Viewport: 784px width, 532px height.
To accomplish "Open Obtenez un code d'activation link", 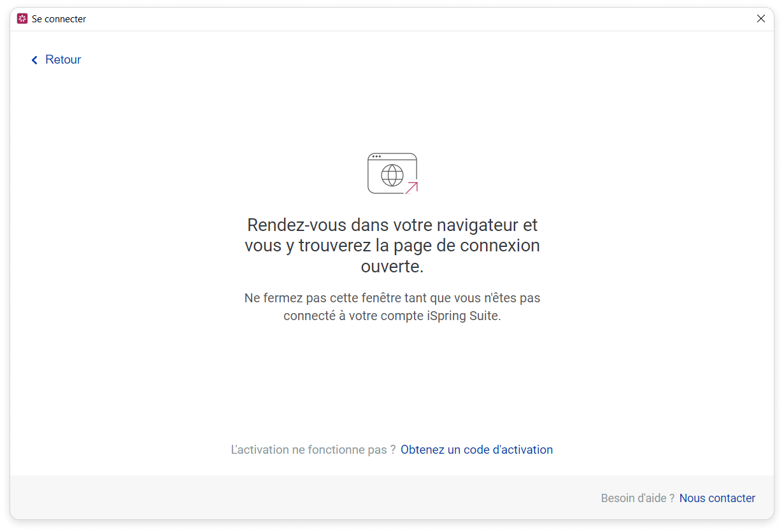I will [476, 450].
